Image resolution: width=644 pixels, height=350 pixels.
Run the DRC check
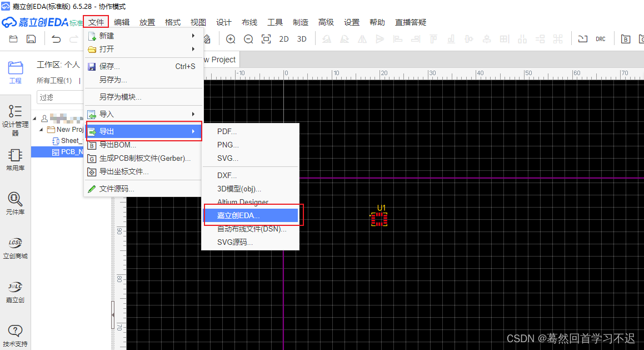601,39
